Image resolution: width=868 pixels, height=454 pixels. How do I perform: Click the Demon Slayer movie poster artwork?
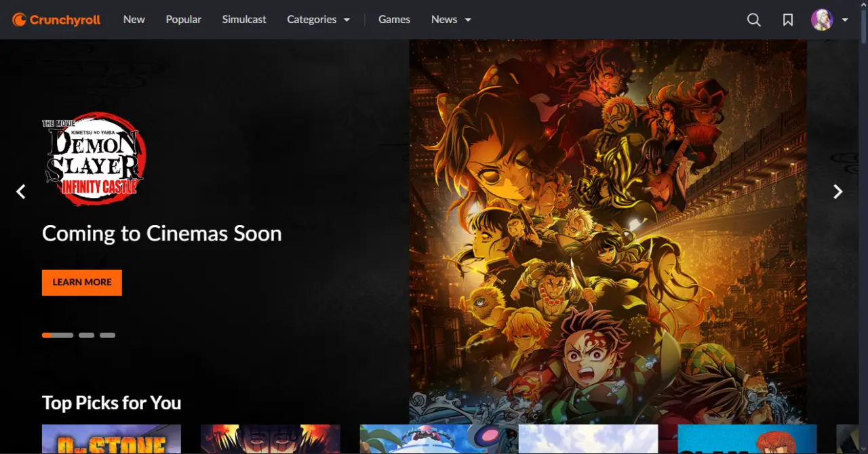coord(608,232)
